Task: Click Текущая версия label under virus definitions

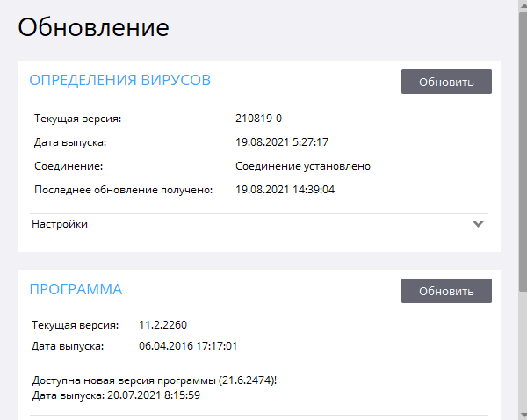Action: [77, 119]
